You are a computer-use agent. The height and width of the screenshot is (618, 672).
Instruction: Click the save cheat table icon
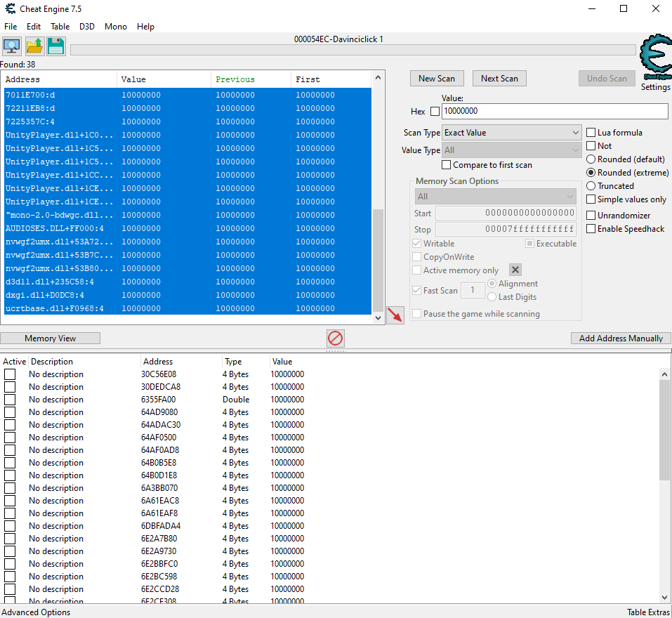tap(55, 45)
